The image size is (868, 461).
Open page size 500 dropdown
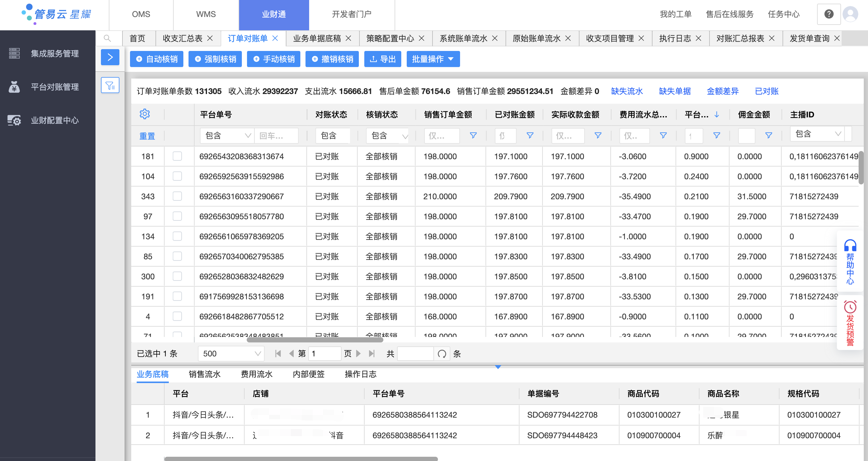tap(231, 353)
